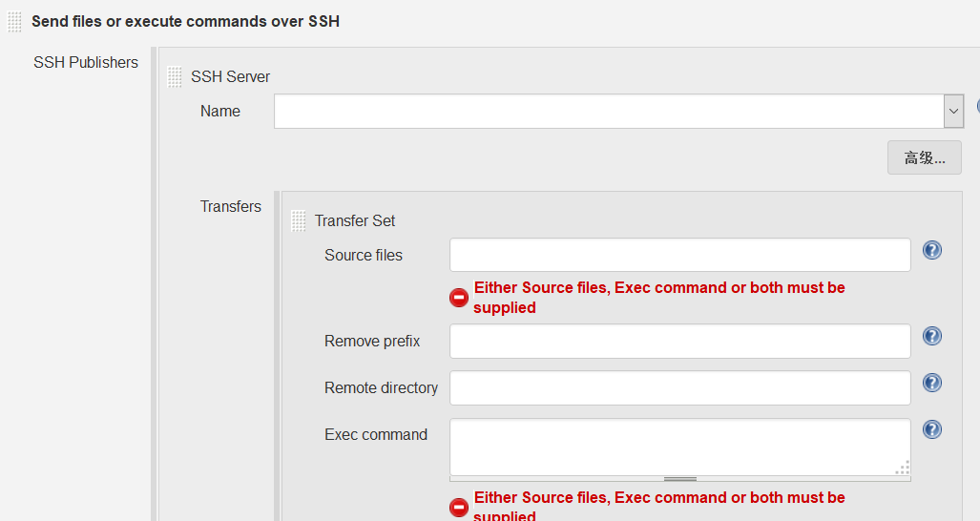Image resolution: width=980 pixels, height=521 pixels.
Task: Grab the drag handle beside 'Send files or execute commands over SSH'
Action: point(14,22)
